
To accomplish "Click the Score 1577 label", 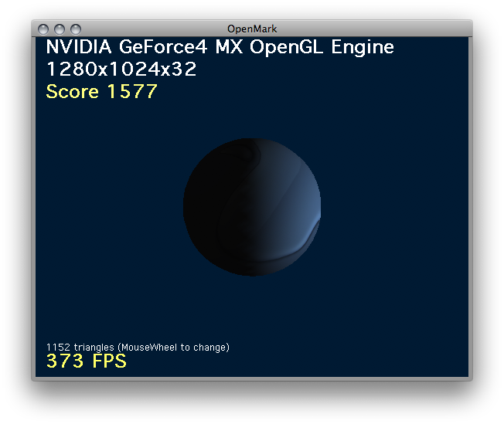I will [101, 91].
